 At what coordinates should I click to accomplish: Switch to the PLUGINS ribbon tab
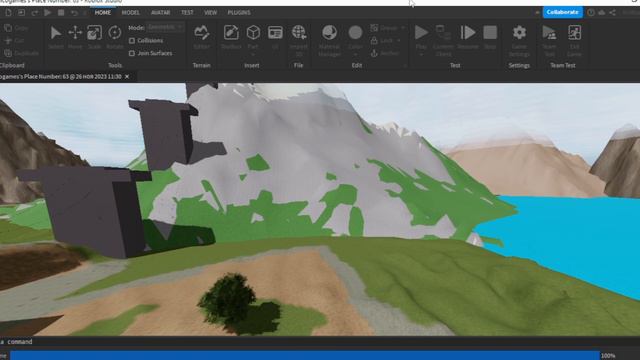tap(239, 13)
